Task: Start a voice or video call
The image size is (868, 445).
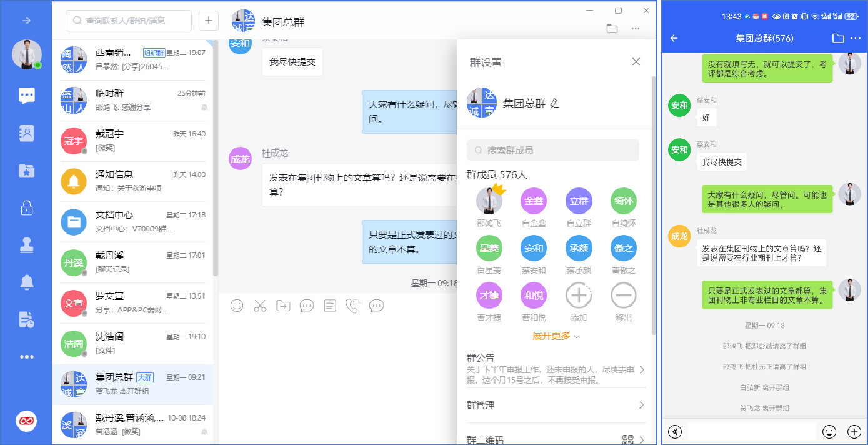Action: [353, 306]
